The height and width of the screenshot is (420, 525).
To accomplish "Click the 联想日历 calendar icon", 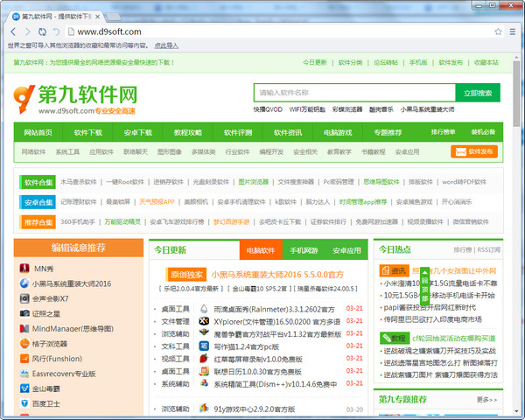I will pyautogui.click(x=204, y=371).
